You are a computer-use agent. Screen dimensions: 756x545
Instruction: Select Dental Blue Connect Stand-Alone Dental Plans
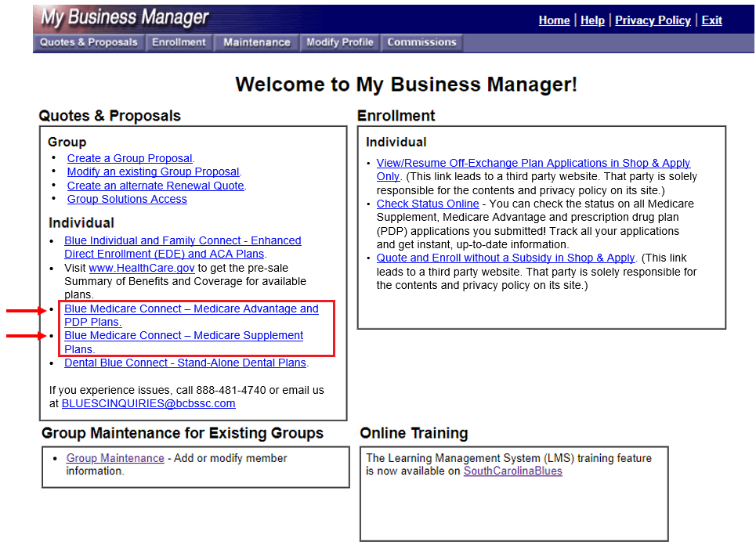coord(185,363)
